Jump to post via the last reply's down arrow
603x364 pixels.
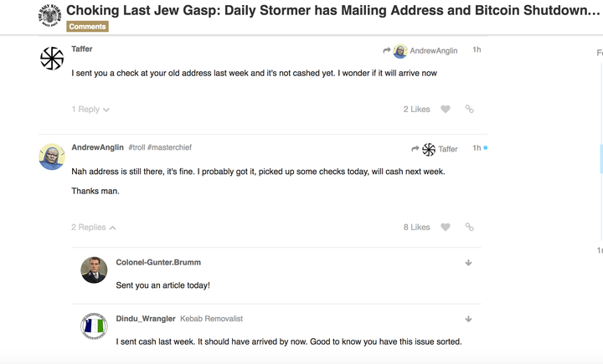[468, 319]
